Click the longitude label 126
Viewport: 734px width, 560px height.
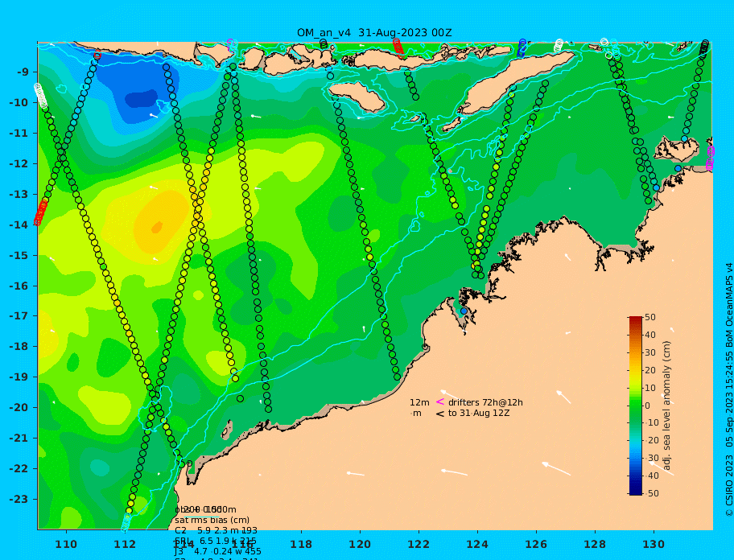[536, 544]
